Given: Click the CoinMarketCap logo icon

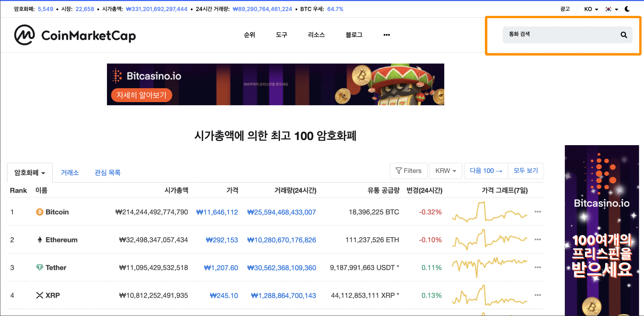Looking at the screenshot, I should (x=24, y=35).
